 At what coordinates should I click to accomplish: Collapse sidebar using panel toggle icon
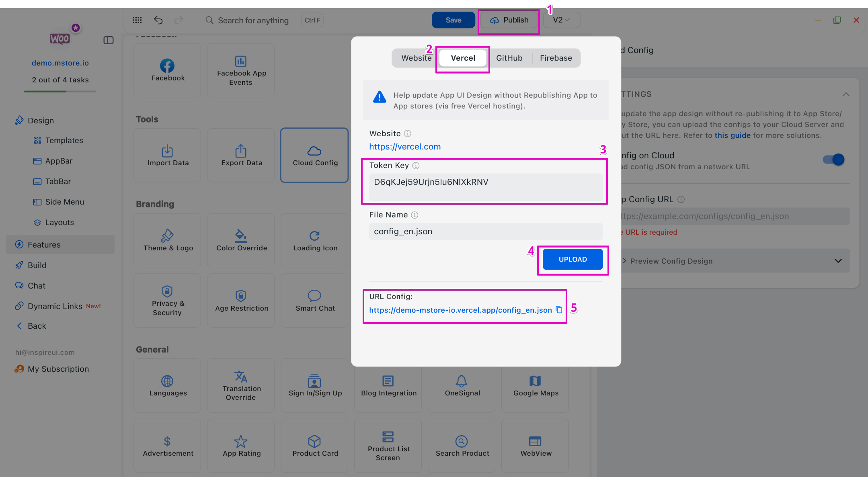(x=109, y=40)
